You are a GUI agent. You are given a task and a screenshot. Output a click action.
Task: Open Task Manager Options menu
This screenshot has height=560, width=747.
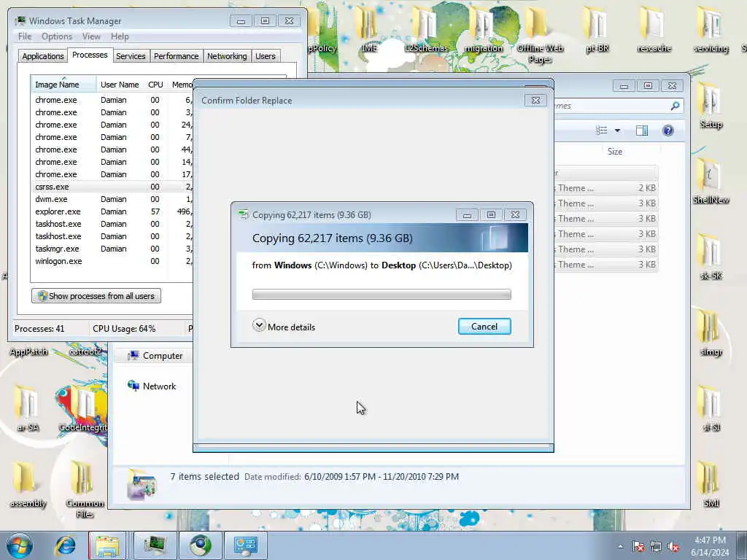[x=57, y=36]
